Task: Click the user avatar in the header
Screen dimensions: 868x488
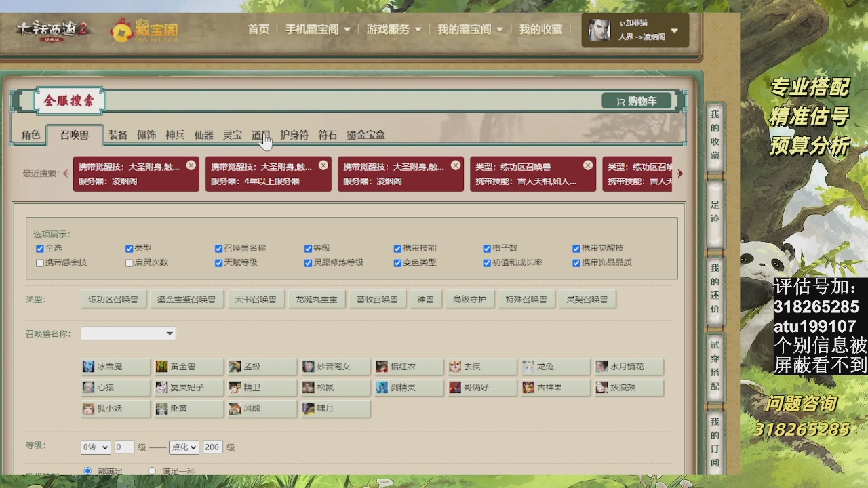Action: click(x=599, y=30)
